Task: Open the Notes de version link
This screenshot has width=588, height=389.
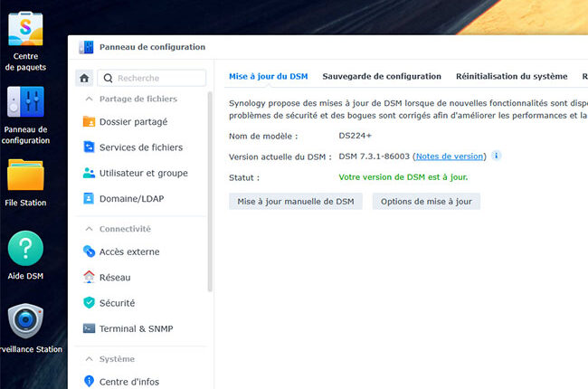Action: (x=450, y=157)
